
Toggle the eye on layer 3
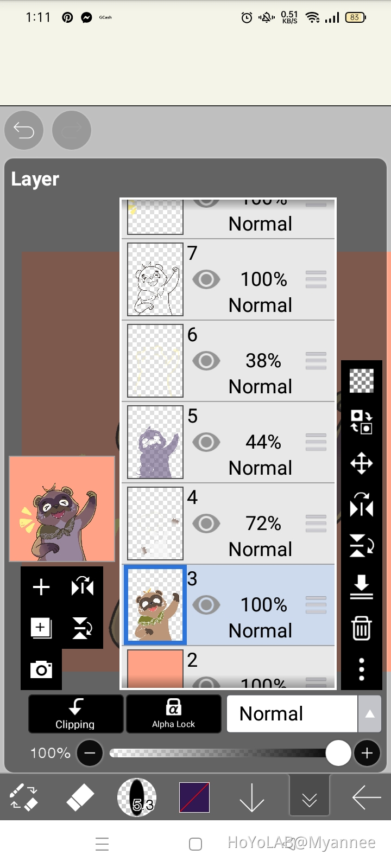click(x=206, y=605)
